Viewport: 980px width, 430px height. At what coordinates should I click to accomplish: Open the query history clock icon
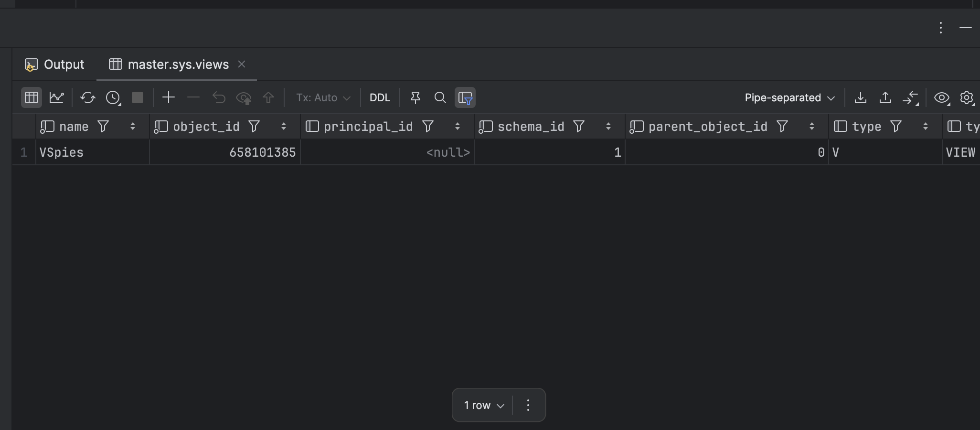click(x=113, y=97)
